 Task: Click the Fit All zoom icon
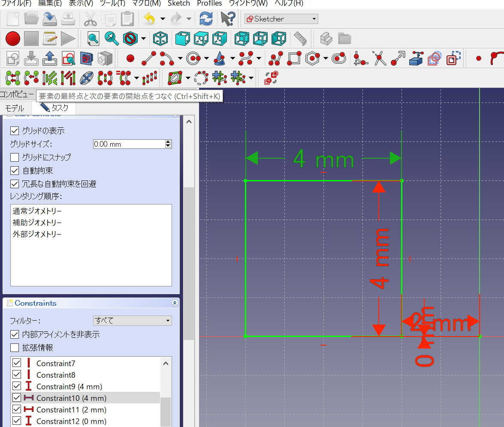[93, 39]
